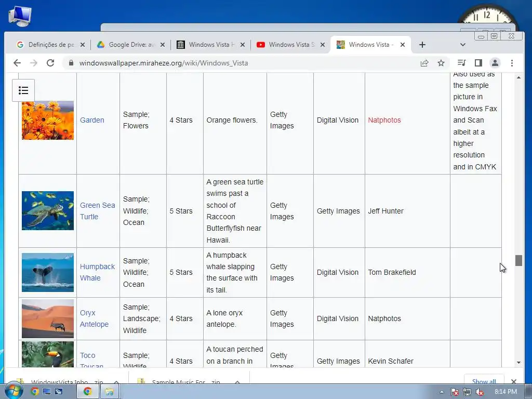Screen dimensions: 532x399
Task: Click the Tom Brakefield cell
Action: pyautogui.click(x=407, y=272)
